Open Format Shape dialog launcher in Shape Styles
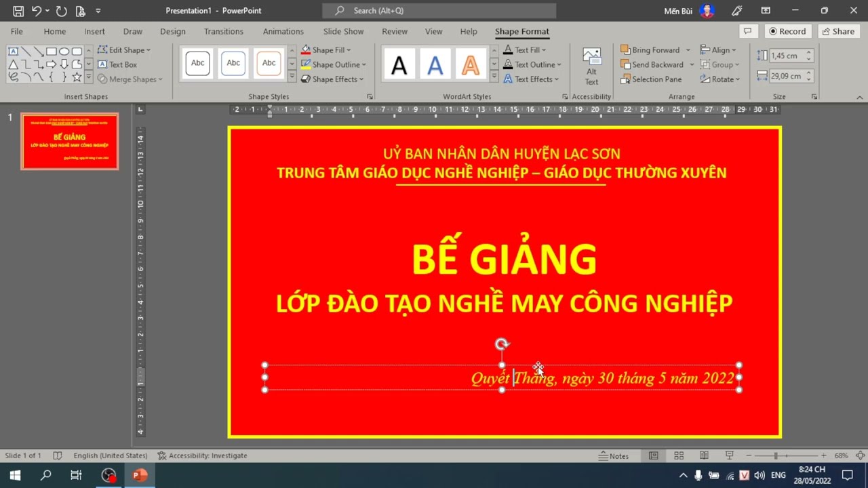The width and height of the screenshot is (868, 488). pyautogui.click(x=370, y=97)
